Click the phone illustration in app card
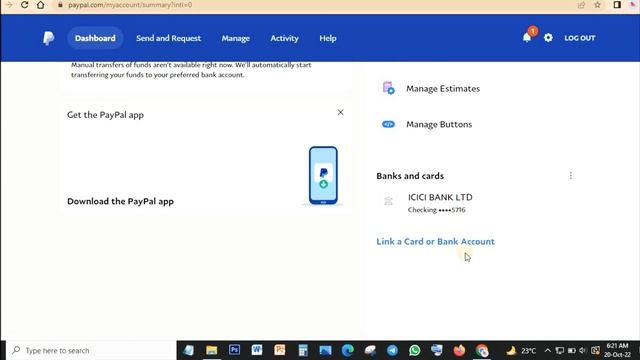Viewport: 640px width, 360px height. point(323,175)
